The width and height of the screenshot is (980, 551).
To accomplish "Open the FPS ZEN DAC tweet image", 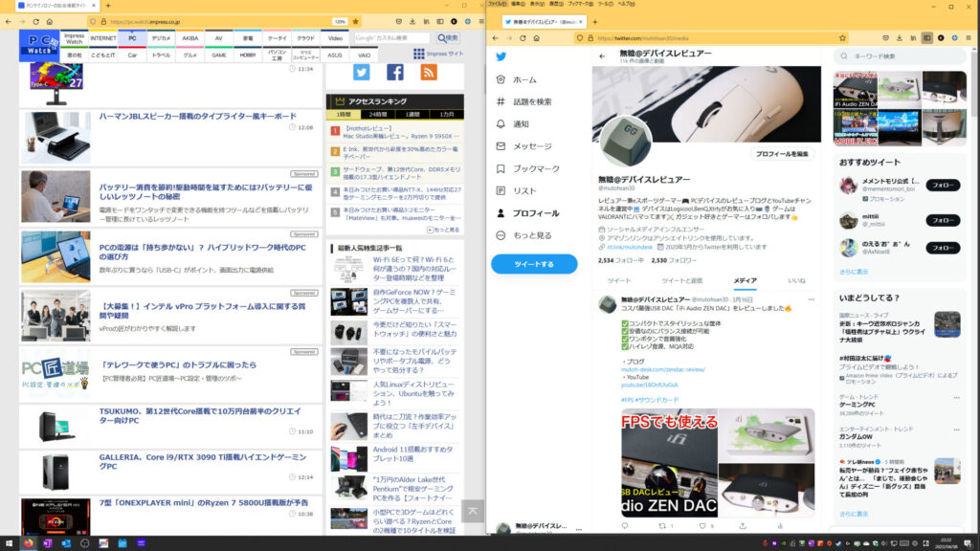I will (x=669, y=463).
